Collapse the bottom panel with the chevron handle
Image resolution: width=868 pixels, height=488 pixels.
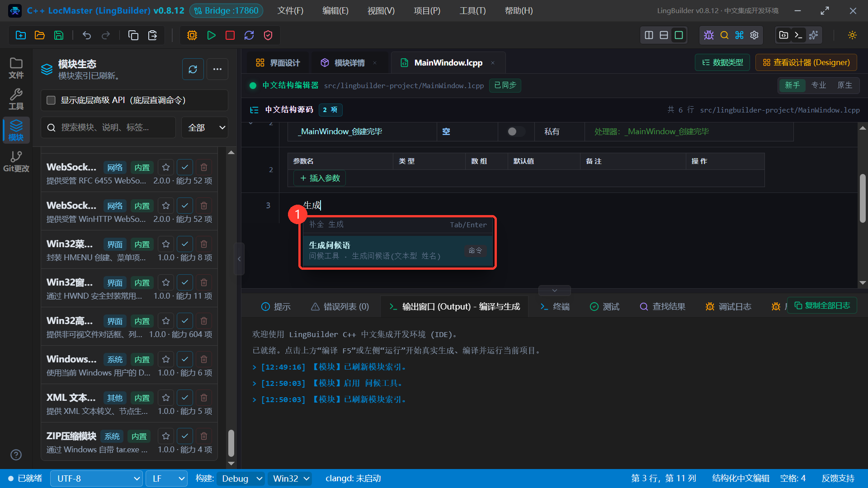tap(555, 290)
